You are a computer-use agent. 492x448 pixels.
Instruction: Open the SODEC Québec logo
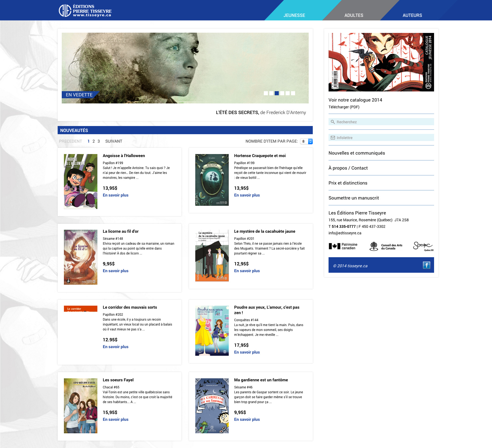tap(423, 246)
